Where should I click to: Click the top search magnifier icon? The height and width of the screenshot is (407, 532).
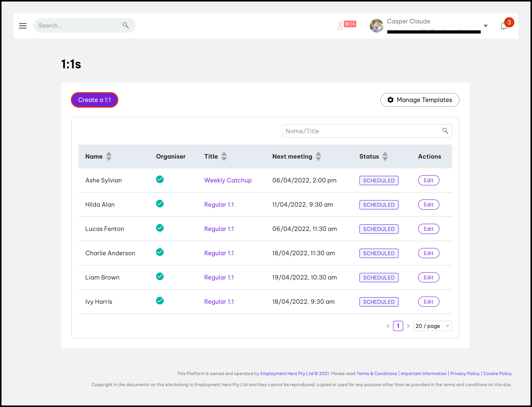point(125,25)
